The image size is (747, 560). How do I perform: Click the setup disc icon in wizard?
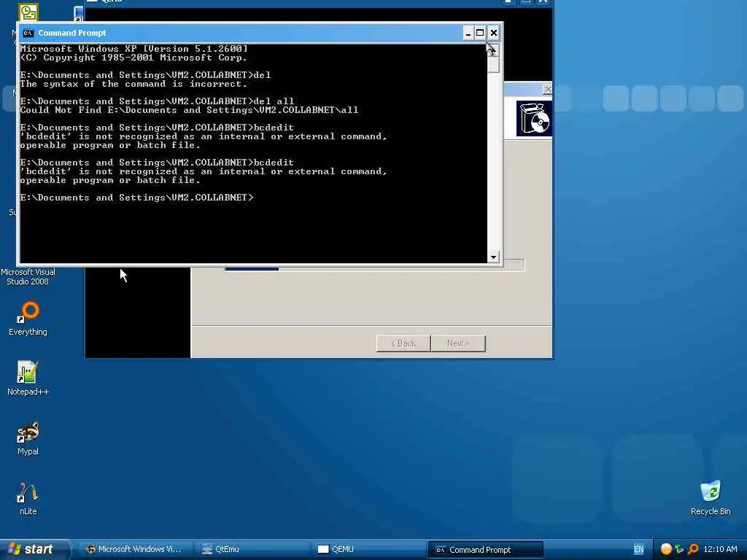[534, 119]
